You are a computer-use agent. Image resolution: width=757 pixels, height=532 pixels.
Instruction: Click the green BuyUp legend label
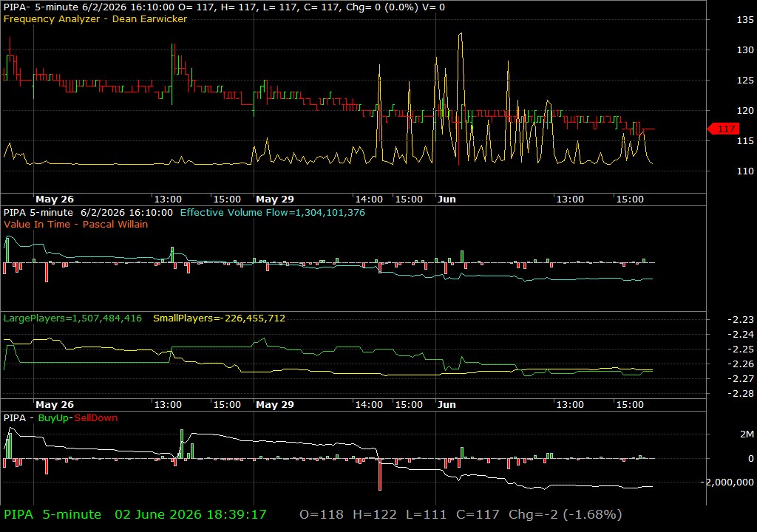[x=53, y=418]
